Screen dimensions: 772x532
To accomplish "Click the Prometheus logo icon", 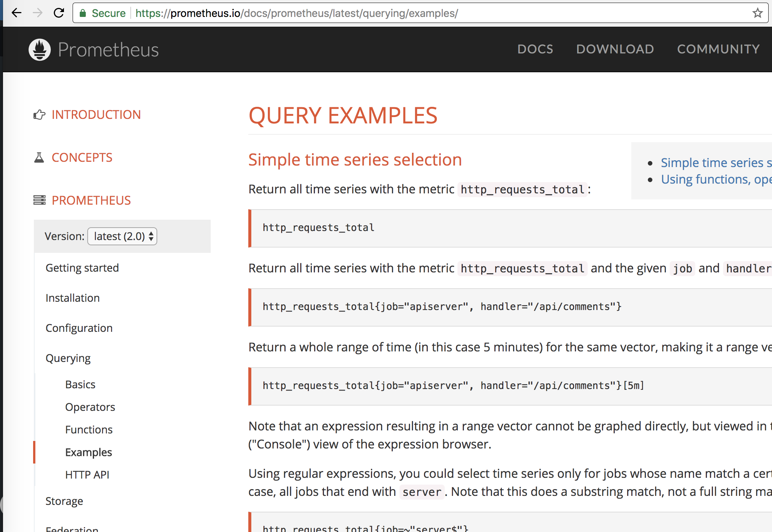I will click(x=40, y=49).
